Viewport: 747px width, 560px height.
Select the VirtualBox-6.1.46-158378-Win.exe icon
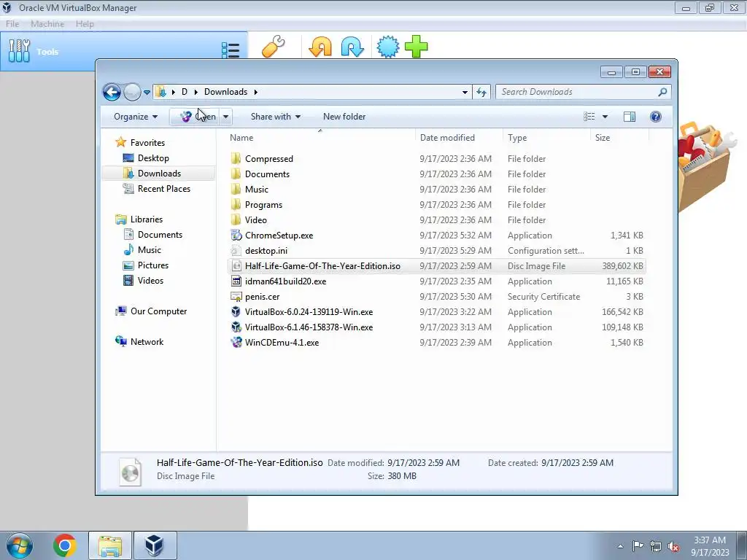[236, 327]
